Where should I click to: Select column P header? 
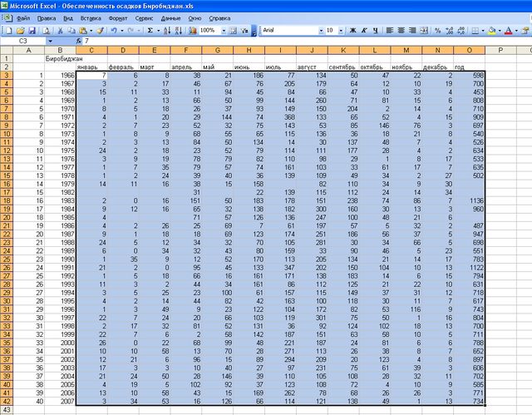(500, 50)
